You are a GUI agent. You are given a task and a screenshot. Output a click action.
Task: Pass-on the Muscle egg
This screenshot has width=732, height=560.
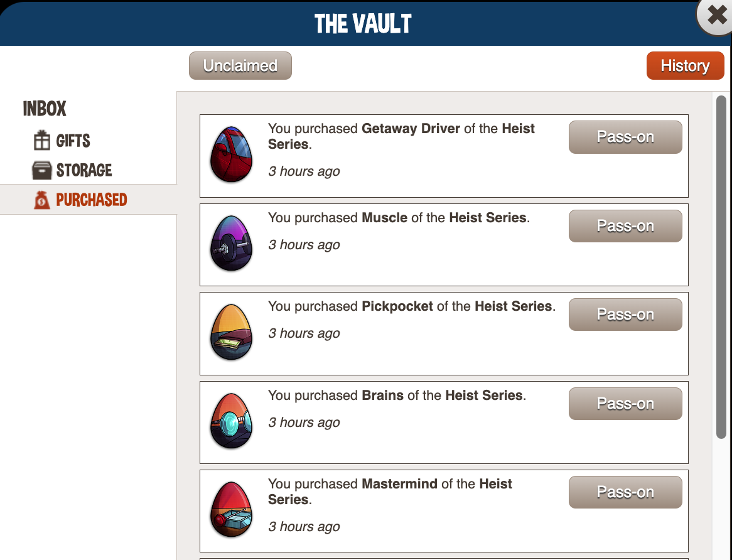(x=625, y=226)
